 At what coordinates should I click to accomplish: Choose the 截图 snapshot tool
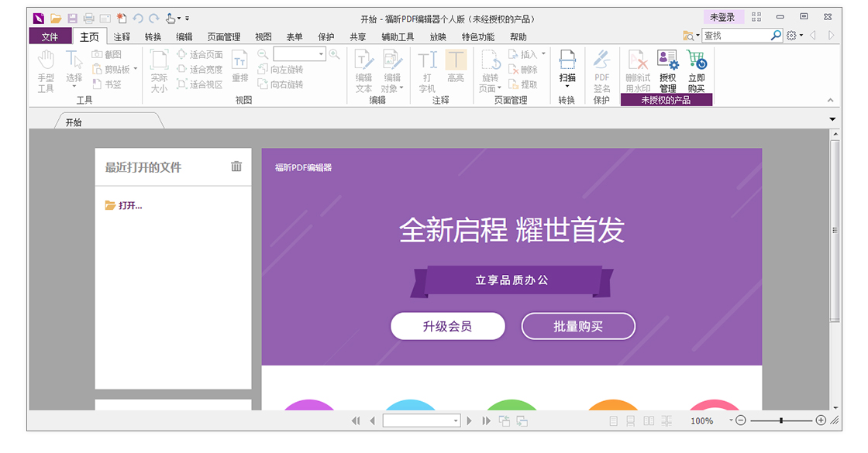click(107, 54)
